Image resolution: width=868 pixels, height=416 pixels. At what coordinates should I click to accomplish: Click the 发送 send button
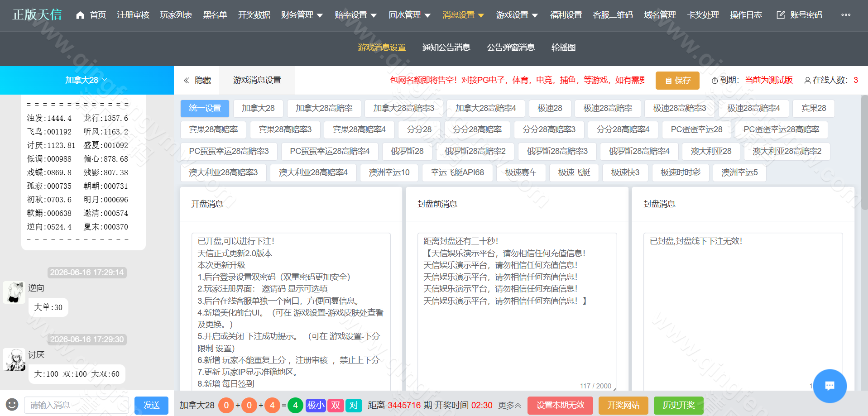tap(151, 405)
